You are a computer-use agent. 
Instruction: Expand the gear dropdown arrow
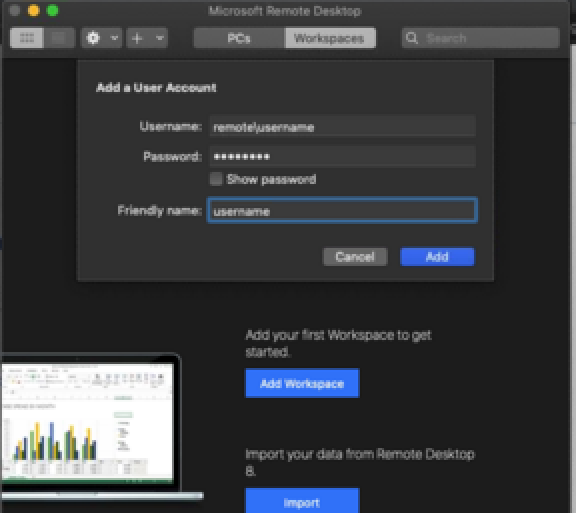click(114, 38)
